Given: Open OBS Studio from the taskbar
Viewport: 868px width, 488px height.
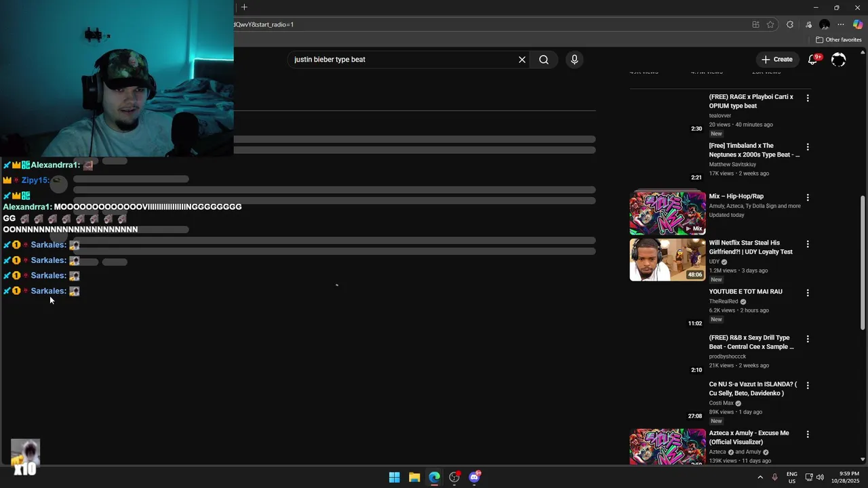Looking at the screenshot, I should [454, 477].
